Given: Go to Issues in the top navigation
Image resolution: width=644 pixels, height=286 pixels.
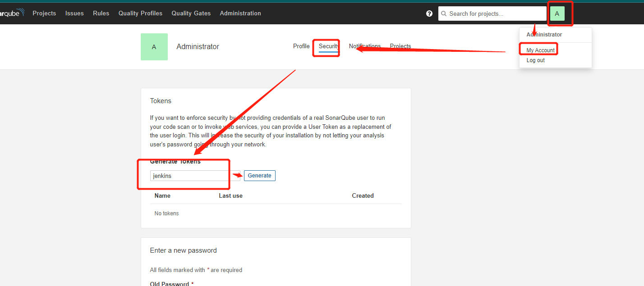Looking at the screenshot, I should coord(74,14).
